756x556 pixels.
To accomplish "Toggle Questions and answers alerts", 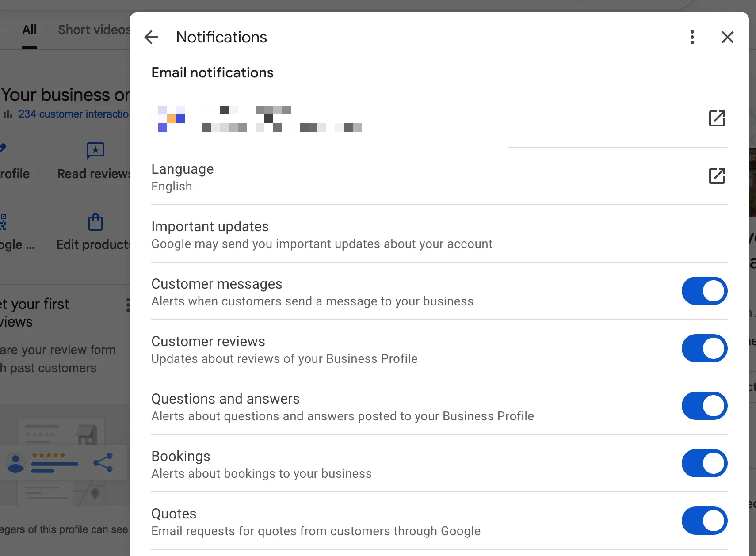I will tap(704, 406).
